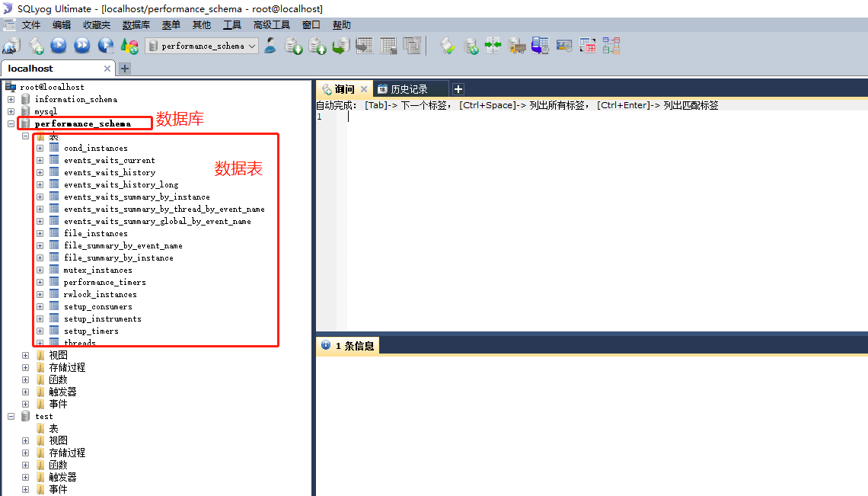
Task: Click the execute all queries icon
Action: (x=82, y=46)
